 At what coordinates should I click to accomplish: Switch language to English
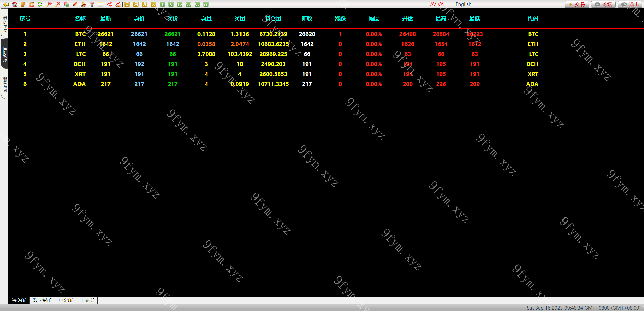(x=463, y=4)
